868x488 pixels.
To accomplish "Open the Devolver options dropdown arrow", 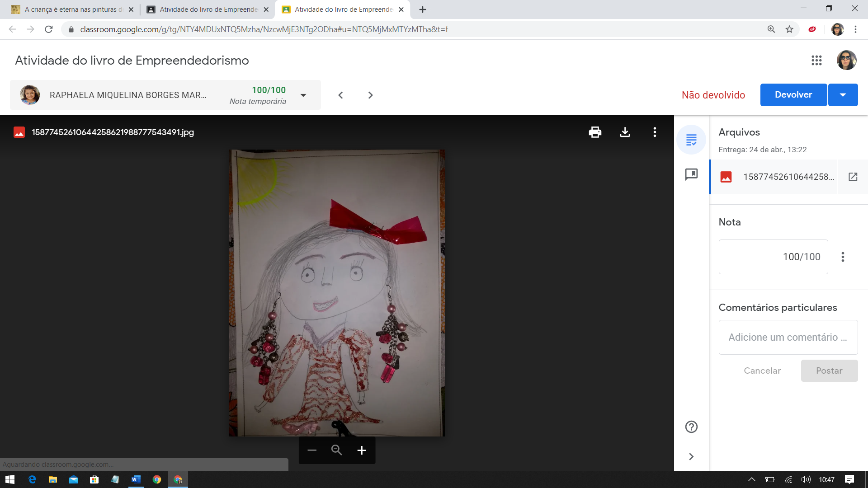I will (843, 95).
